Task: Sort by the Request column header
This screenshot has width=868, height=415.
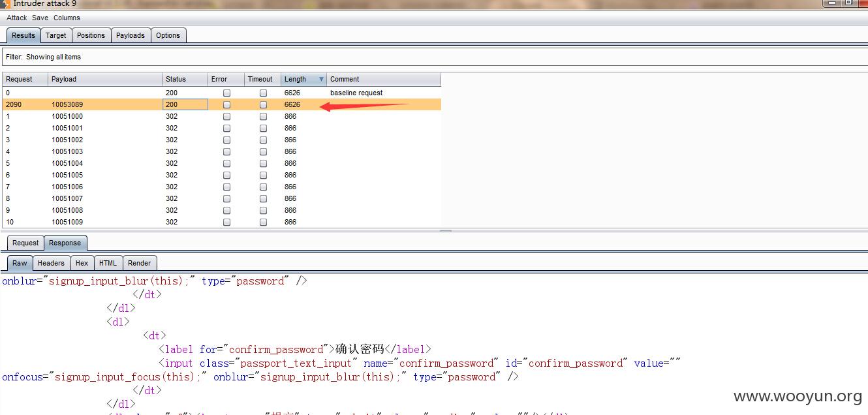Action: tap(25, 79)
